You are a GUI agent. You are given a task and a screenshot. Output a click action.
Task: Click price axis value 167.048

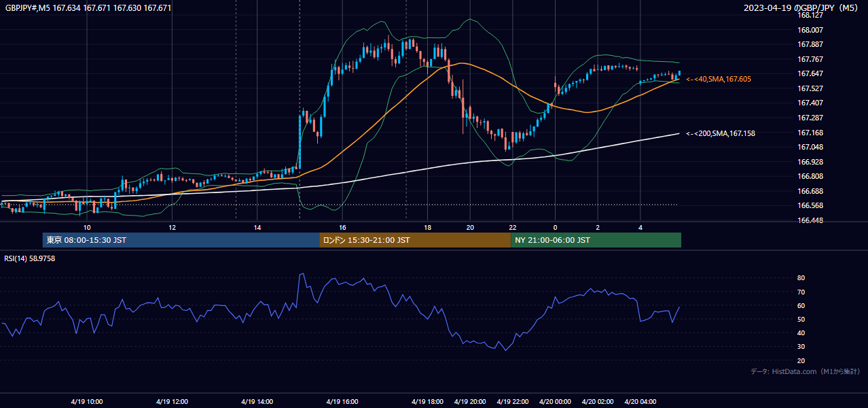pos(810,147)
